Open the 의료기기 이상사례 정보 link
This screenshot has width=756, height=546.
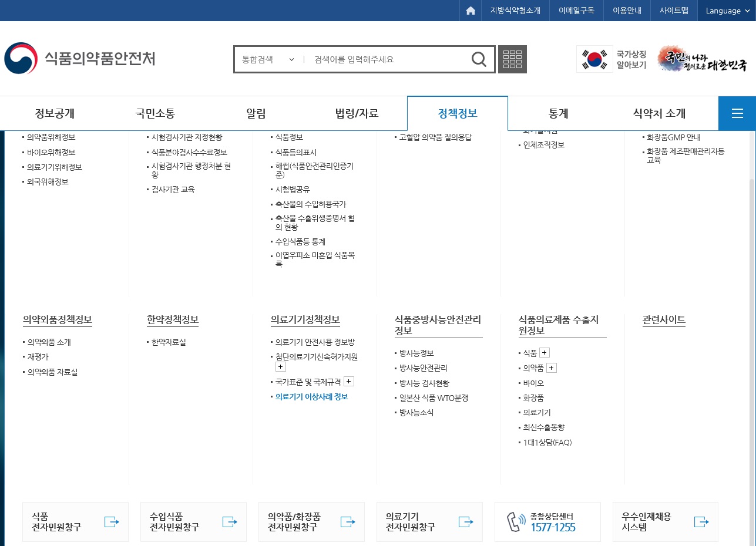(x=312, y=397)
